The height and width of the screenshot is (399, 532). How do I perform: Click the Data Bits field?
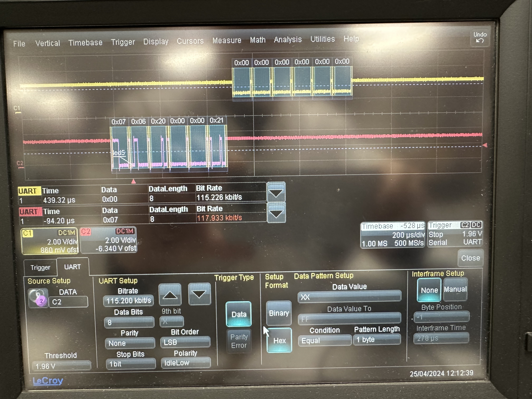click(x=129, y=322)
